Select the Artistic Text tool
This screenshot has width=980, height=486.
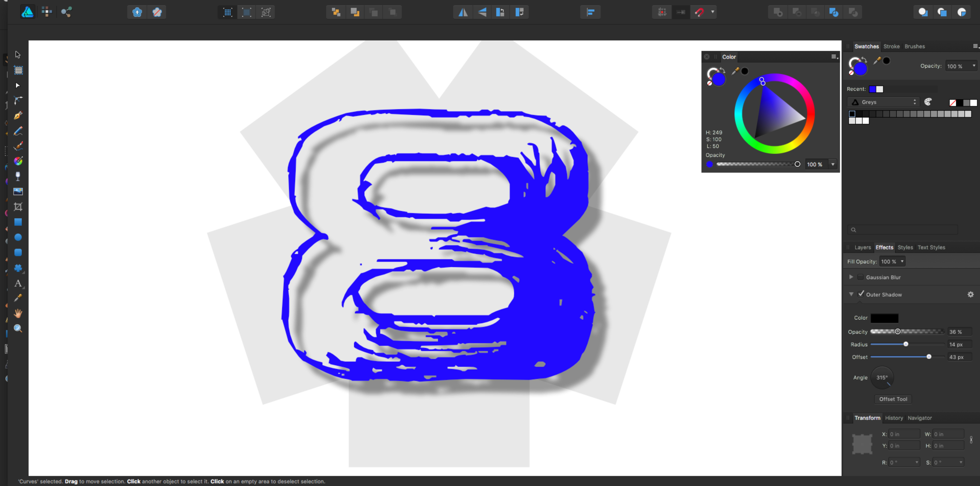(18, 283)
